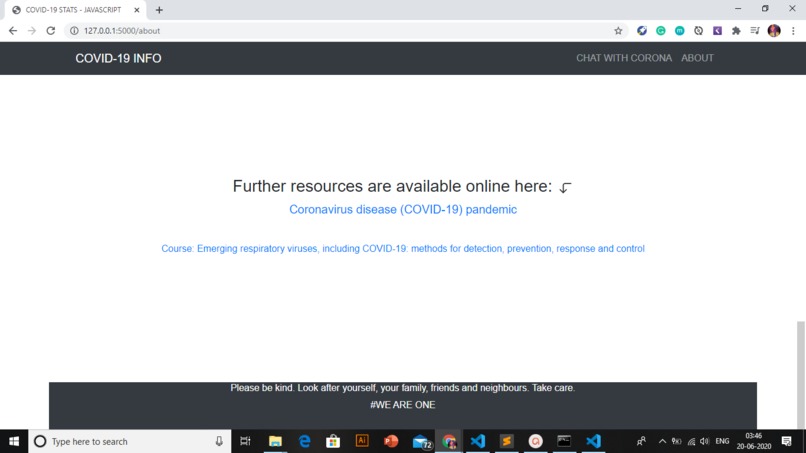The width and height of the screenshot is (806, 453).
Task: Open the media control playlist icon
Action: 755,31
